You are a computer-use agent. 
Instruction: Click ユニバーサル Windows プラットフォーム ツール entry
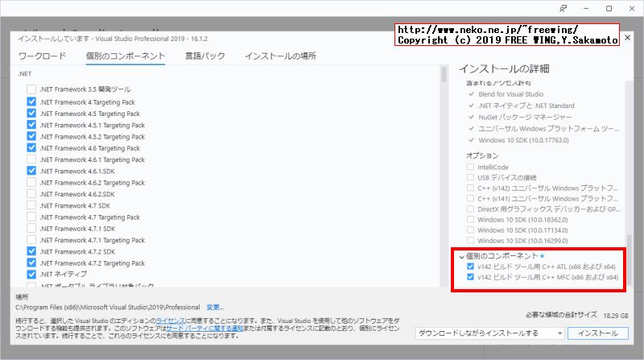[548, 129]
